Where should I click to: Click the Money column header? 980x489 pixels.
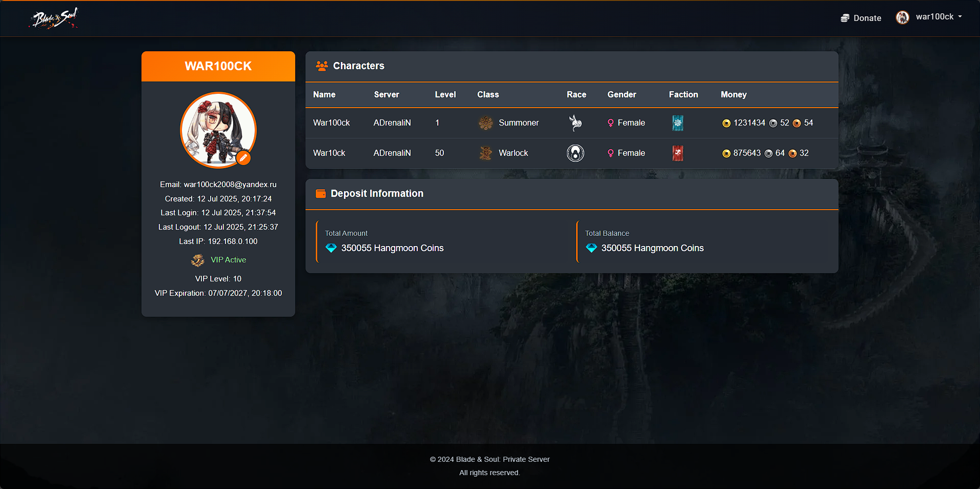(x=733, y=95)
